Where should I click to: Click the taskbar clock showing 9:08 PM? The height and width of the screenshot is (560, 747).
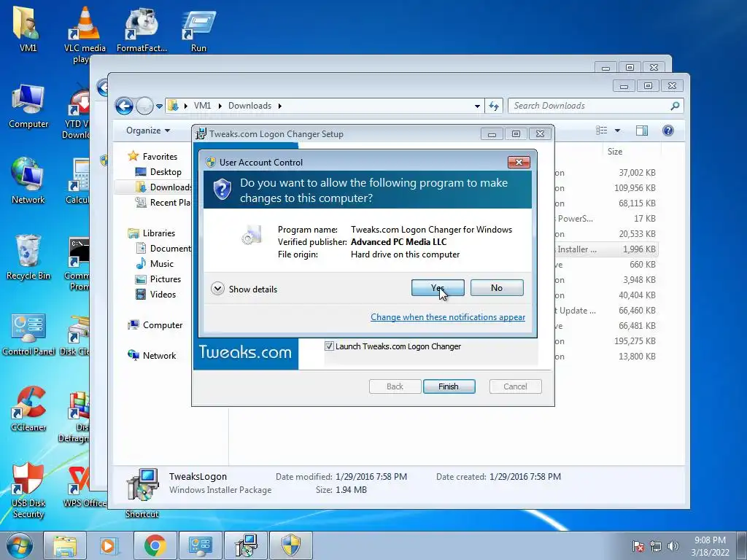710,545
